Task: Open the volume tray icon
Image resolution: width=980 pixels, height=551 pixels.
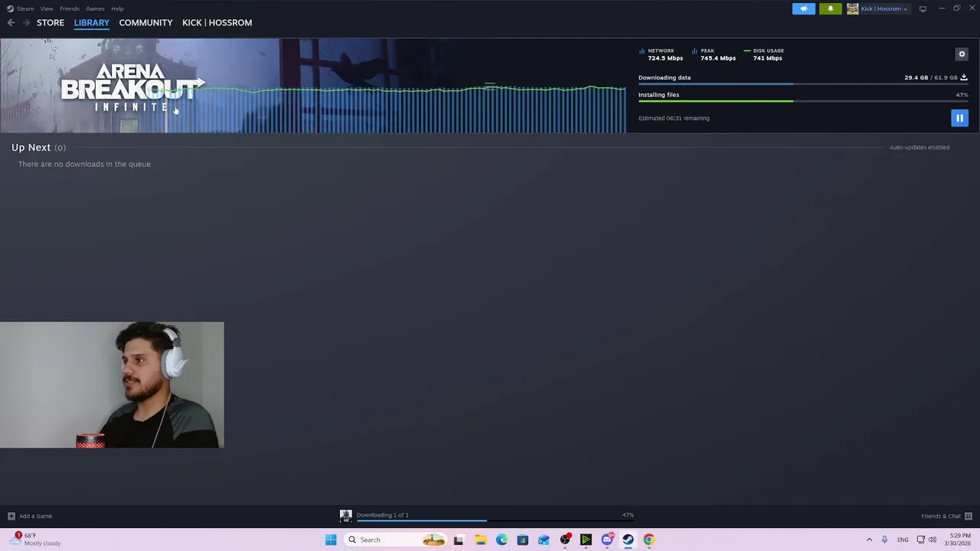Action: coord(933,540)
